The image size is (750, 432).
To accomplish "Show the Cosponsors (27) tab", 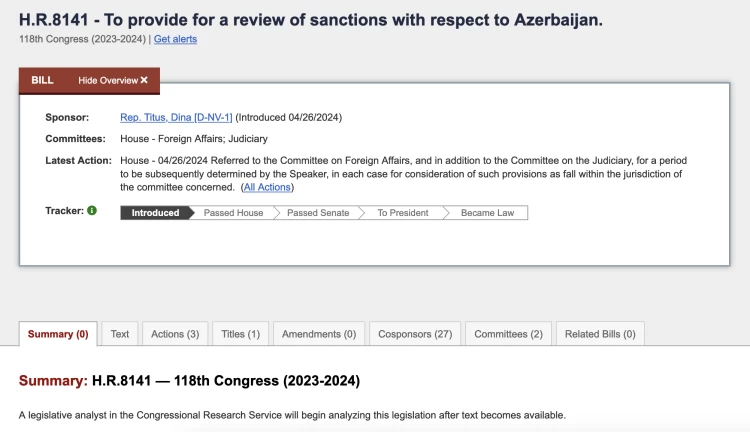I will tap(415, 334).
